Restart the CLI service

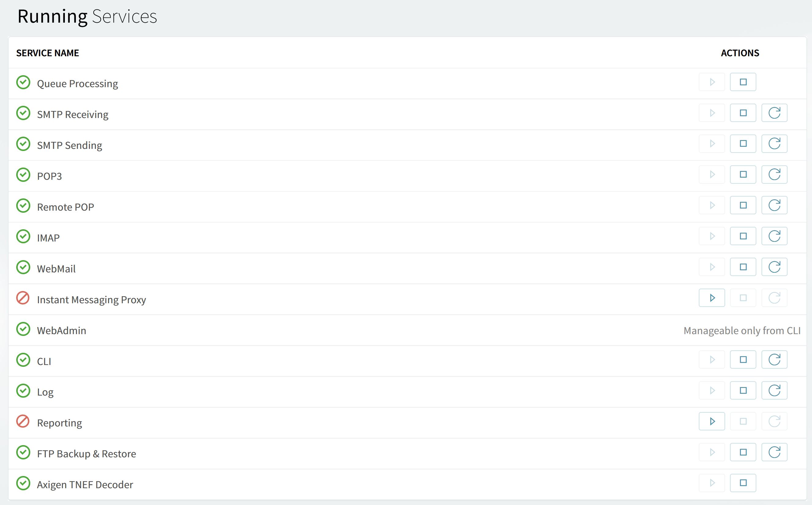(x=774, y=360)
